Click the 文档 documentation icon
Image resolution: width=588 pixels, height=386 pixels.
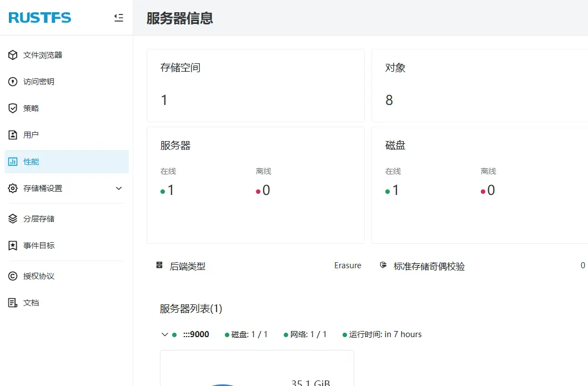12,302
